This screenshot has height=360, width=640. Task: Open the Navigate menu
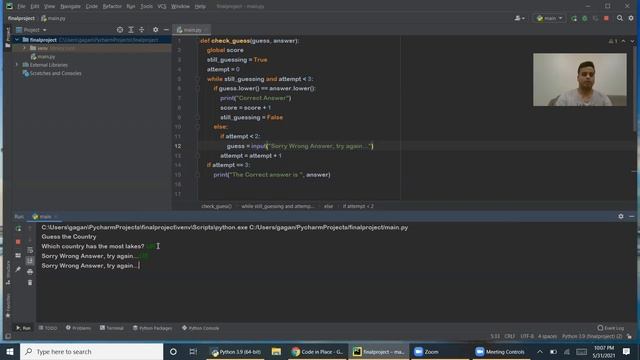[x=70, y=7]
